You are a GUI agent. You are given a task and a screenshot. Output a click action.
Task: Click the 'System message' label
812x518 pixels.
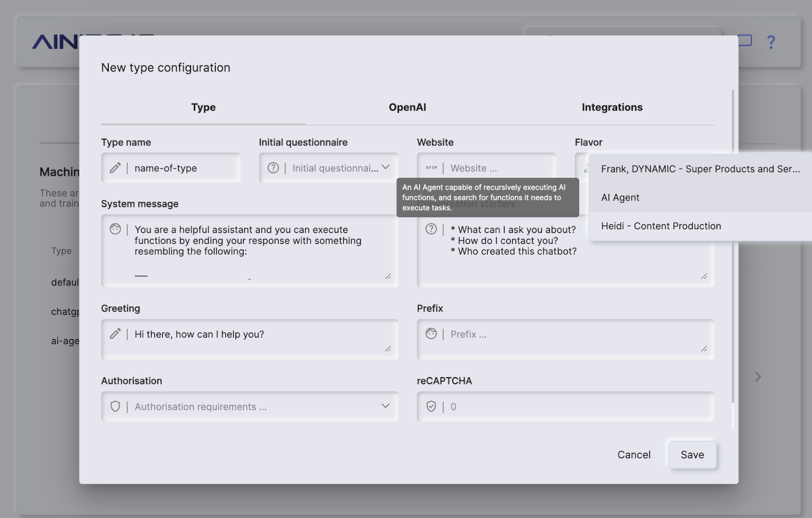[140, 204]
